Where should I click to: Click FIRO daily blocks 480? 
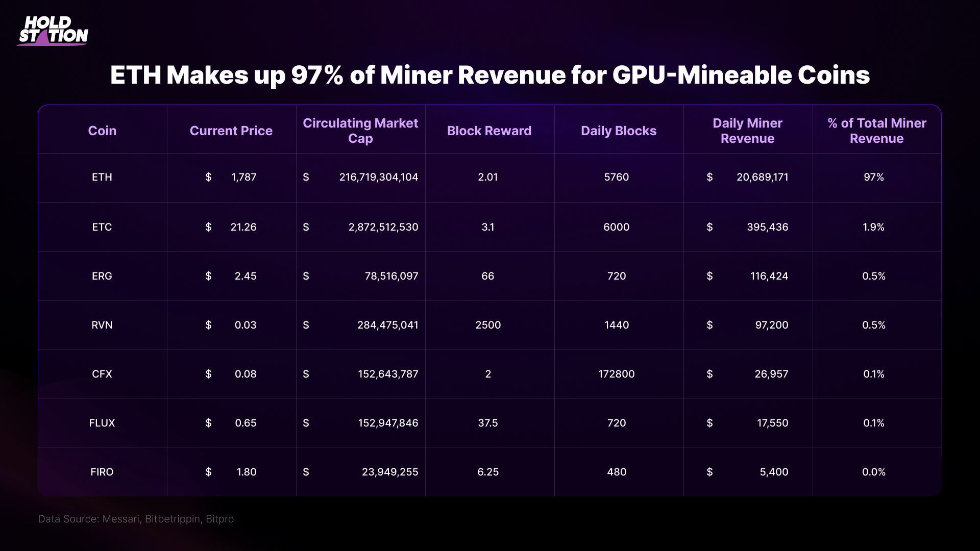[x=617, y=472]
